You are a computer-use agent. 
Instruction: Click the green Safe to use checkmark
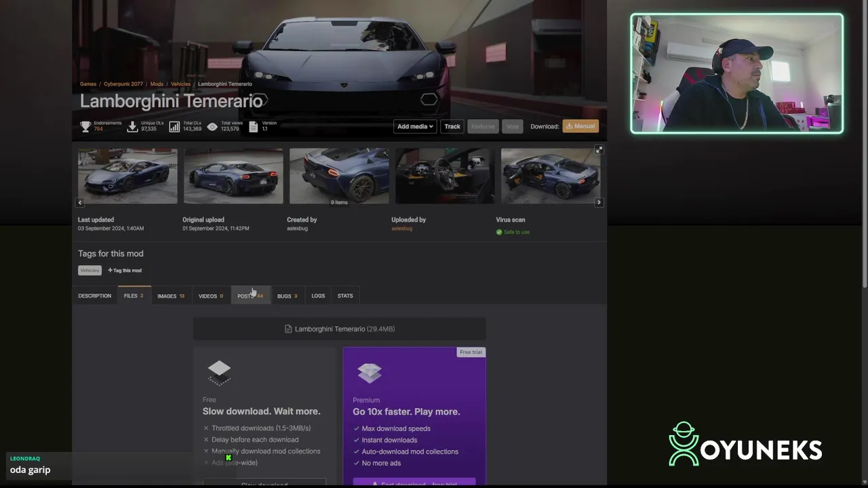pos(499,232)
